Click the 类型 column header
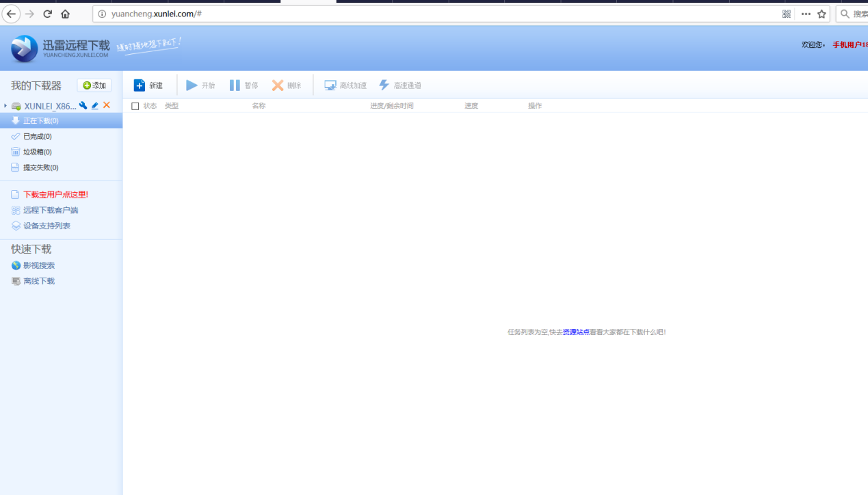This screenshot has width=868, height=495. point(172,106)
